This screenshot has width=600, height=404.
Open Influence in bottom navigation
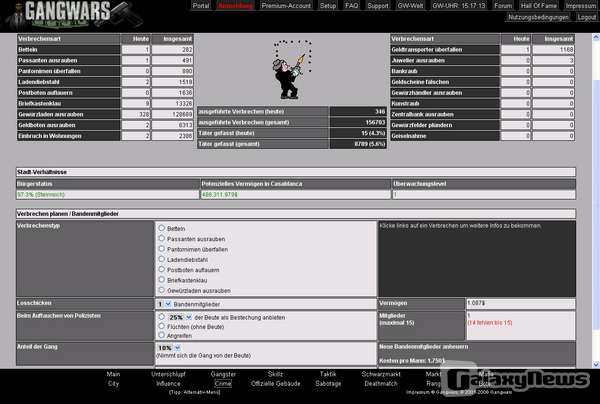point(168,383)
